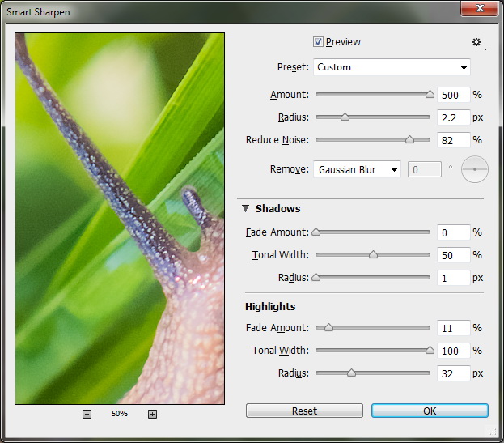Screen dimensions: 504x443
Task: Toggle the Preview checkbox
Action: point(318,42)
